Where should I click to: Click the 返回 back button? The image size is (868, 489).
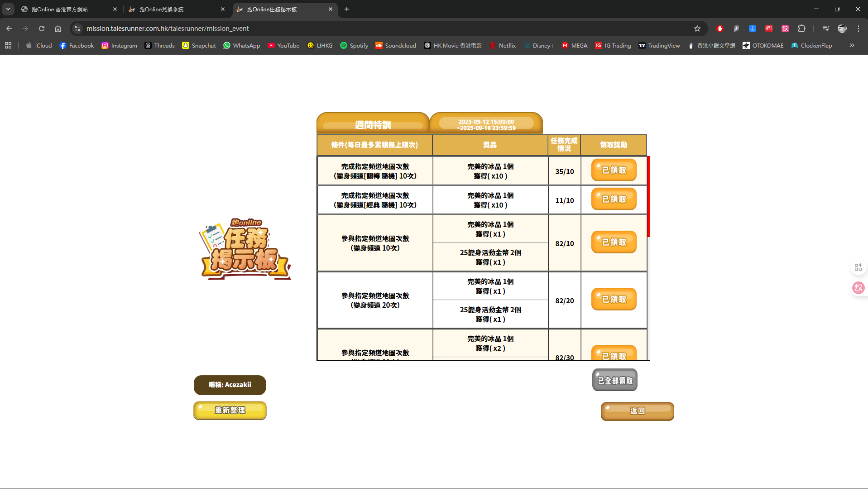pyautogui.click(x=637, y=411)
